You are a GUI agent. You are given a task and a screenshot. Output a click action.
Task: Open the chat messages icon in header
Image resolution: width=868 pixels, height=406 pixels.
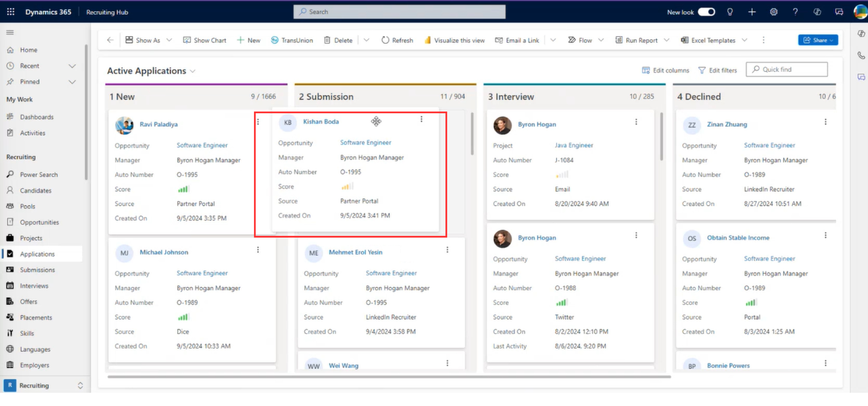(x=839, y=12)
